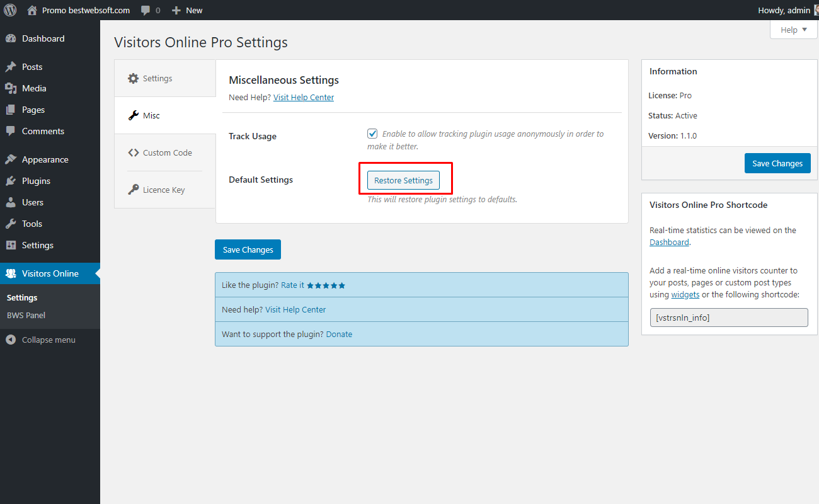Screen dimensions: 819x504
Task: Open the New content menu
Action: click(187, 10)
